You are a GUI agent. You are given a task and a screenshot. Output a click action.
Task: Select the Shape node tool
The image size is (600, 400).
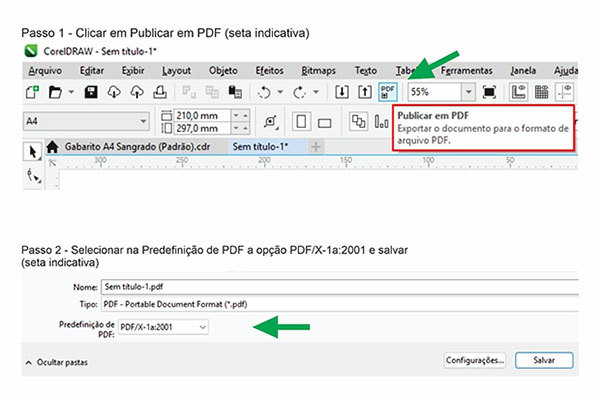pos(33,176)
